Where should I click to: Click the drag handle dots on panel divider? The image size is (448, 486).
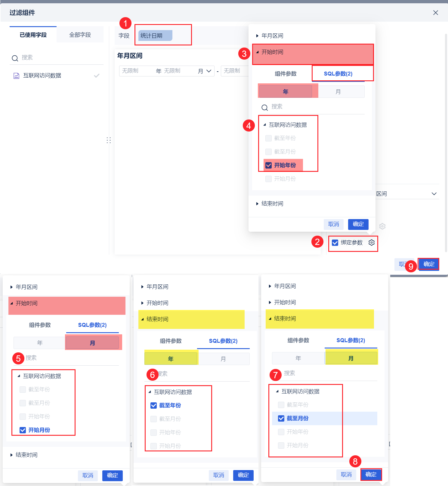click(109, 140)
